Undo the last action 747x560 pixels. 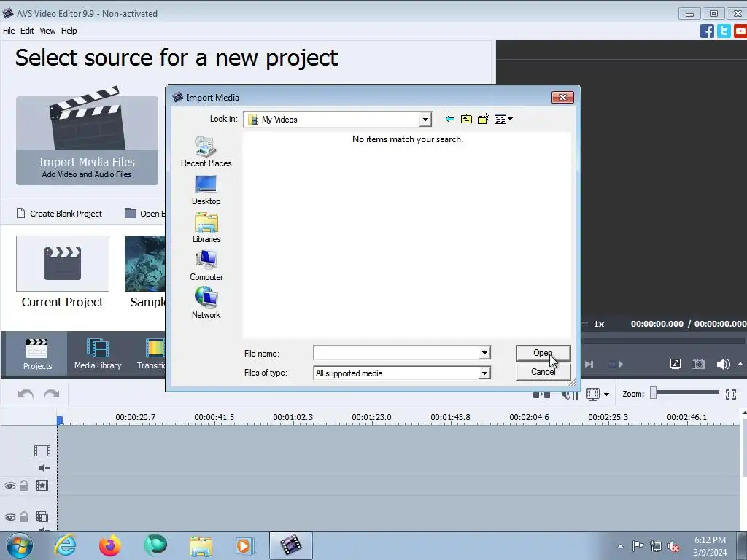[26, 394]
